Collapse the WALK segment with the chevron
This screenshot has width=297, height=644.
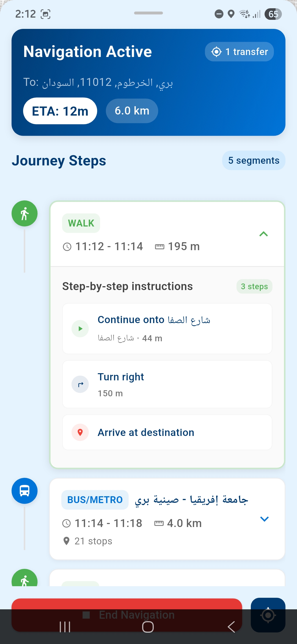(x=263, y=234)
